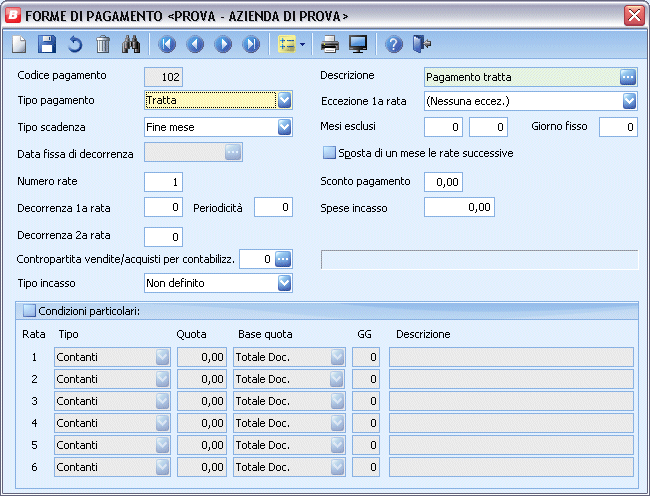Open Base quota dropdown for rata 1
650x496 pixels.
click(337, 357)
